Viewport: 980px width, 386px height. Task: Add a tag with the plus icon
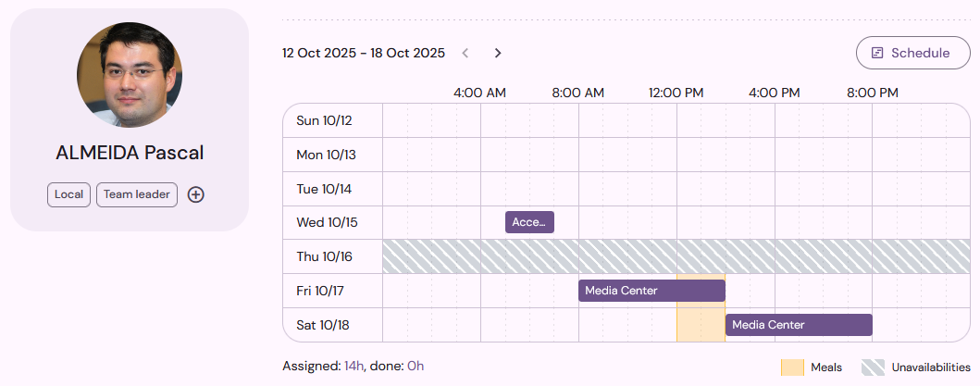tap(196, 194)
